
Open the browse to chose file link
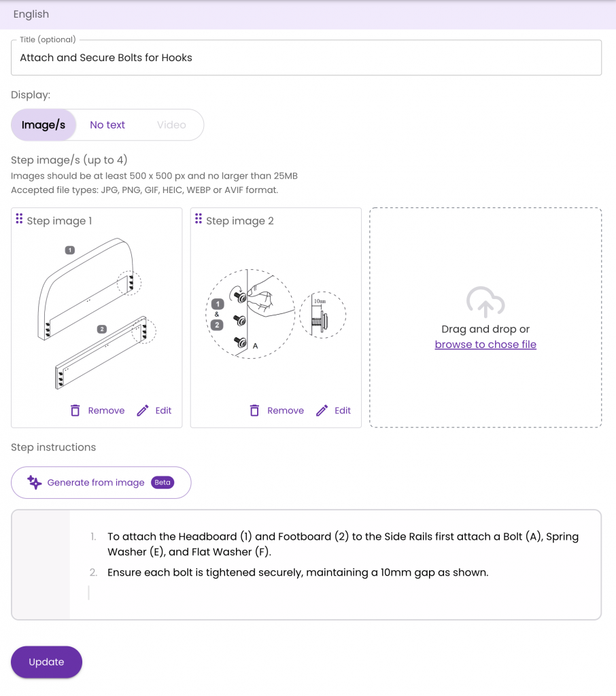click(x=485, y=345)
